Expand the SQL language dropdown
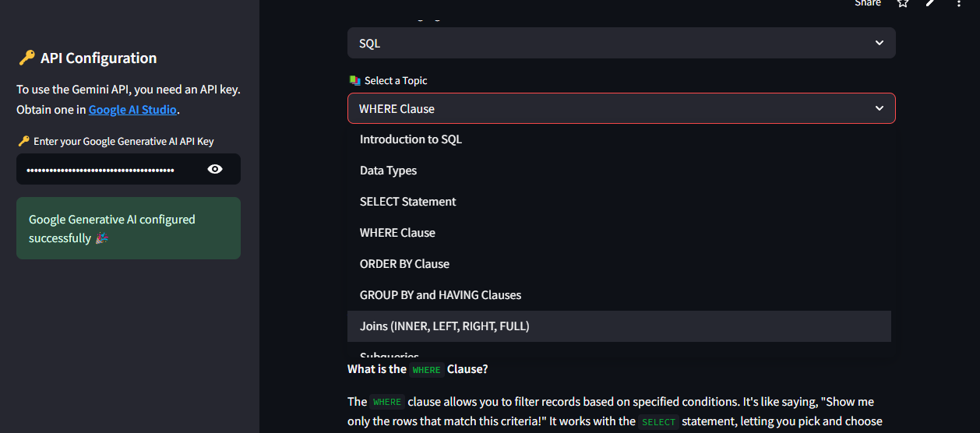Viewport: 980px width, 433px height. [608, 44]
